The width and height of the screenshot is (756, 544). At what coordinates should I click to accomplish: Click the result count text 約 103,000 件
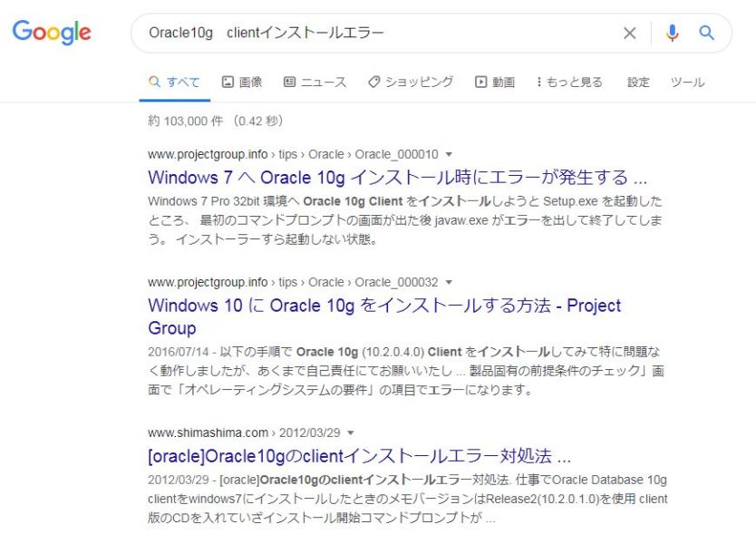(186, 121)
